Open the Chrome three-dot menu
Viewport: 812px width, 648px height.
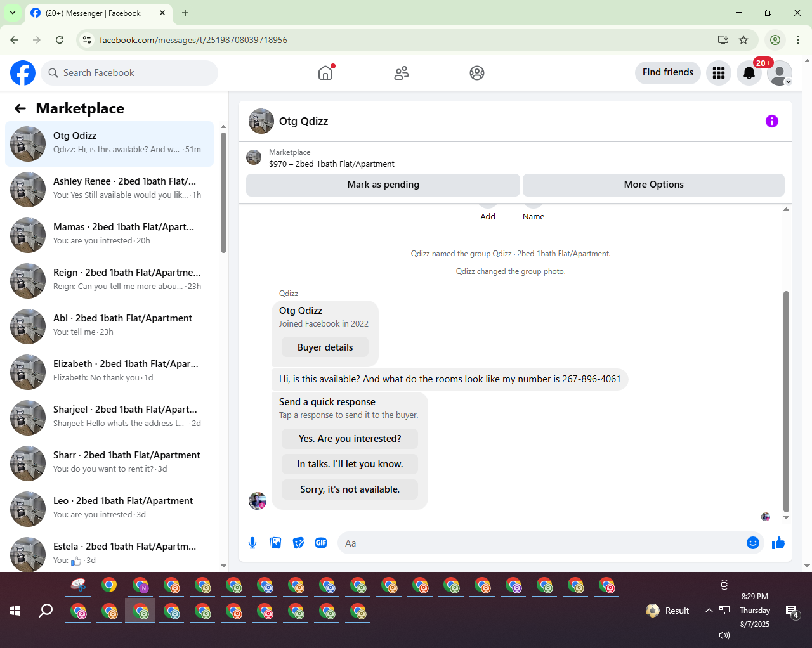[x=798, y=40]
